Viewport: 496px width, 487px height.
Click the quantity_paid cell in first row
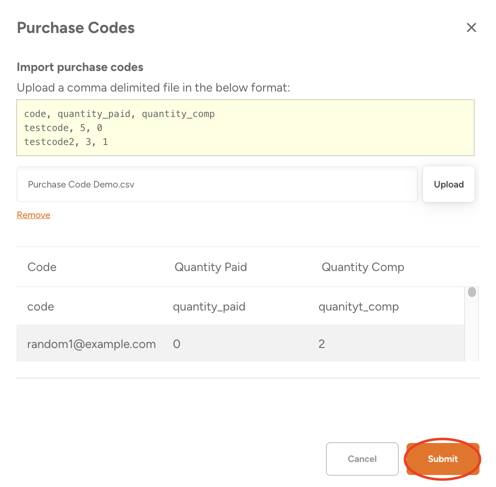[x=209, y=307]
